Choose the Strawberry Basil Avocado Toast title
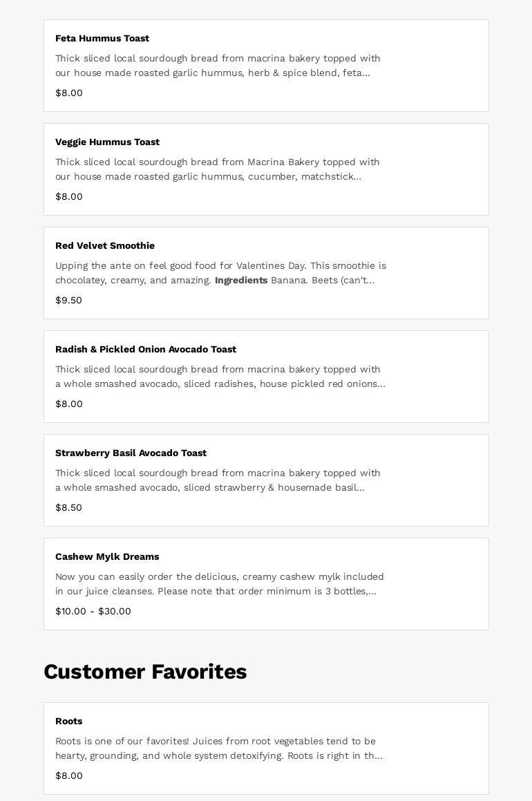The width and height of the screenshot is (532, 801). click(x=131, y=453)
